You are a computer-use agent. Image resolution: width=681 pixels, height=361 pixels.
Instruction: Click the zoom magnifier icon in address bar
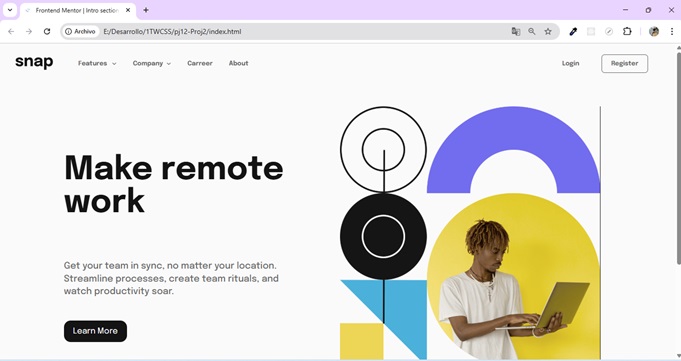(532, 31)
